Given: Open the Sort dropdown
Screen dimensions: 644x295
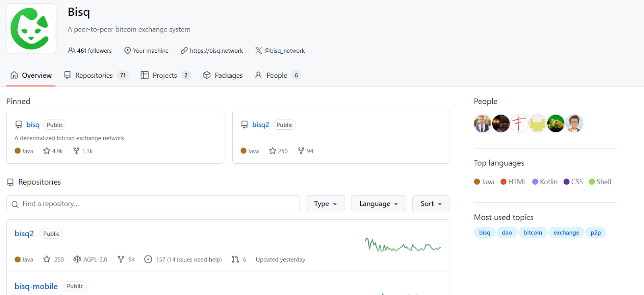Looking at the screenshot, I should point(431,204).
